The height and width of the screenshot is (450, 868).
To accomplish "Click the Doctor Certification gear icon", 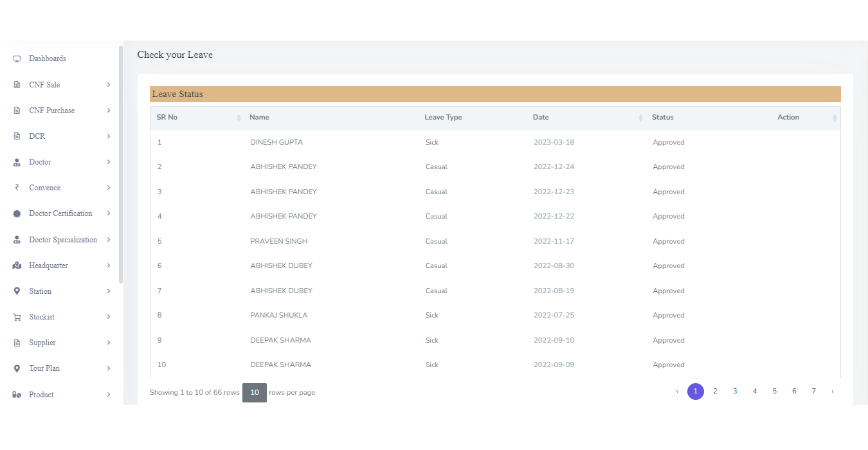I will 15,213.
